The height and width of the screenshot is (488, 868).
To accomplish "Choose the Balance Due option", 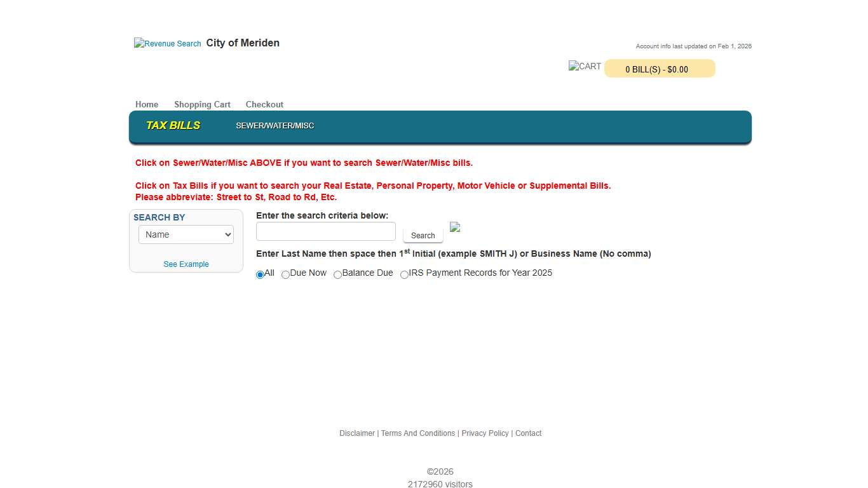I will pyautogui.click(x=338, y=274).
